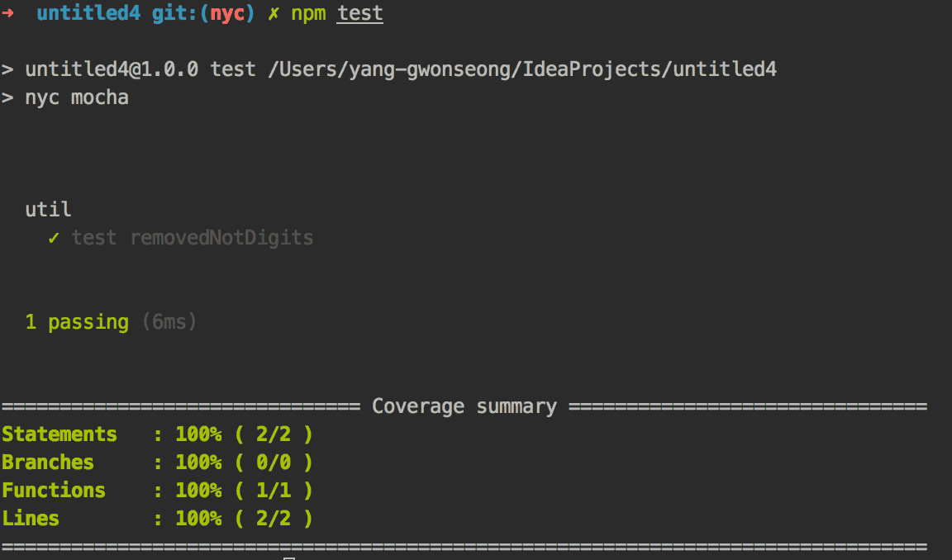Click the 'util' test suite heading
This screenshot has width=952, height=560.
48,209
